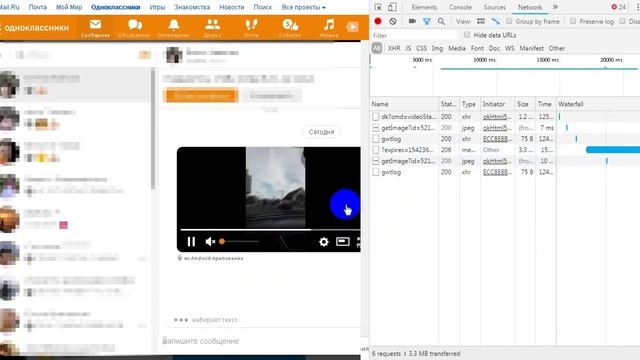The image size is (640, 360).
Task: Sort requests by Size column
Action: point(525,104)
